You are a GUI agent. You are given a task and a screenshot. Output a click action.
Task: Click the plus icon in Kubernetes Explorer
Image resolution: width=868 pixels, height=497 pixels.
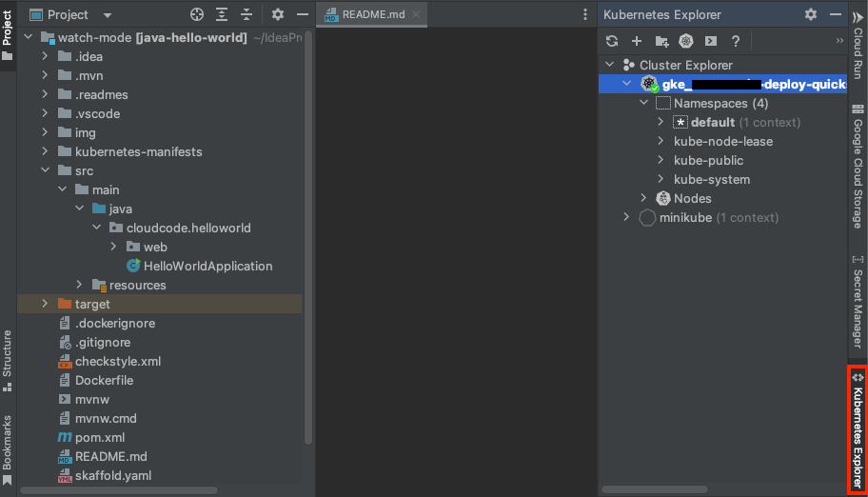(637, 41)
